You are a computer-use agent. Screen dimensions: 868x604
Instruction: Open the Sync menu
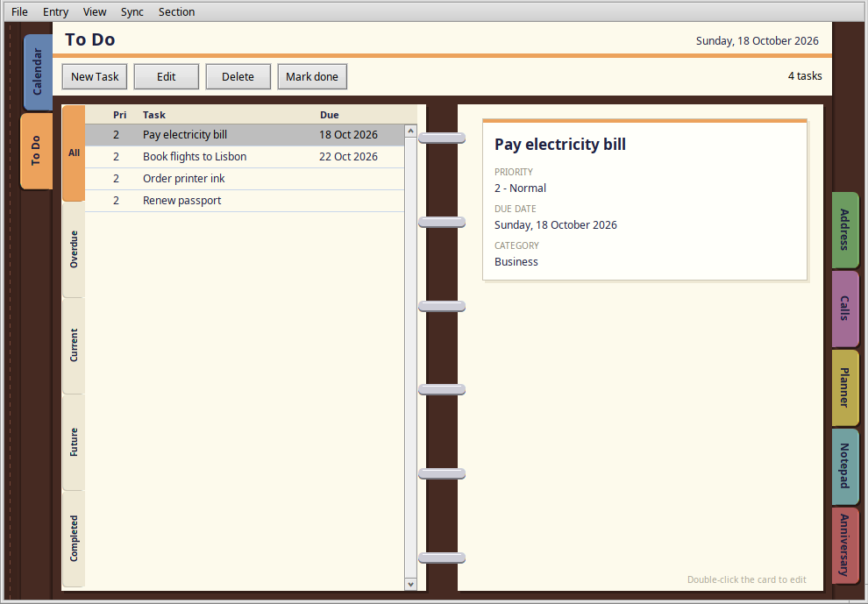132,11
